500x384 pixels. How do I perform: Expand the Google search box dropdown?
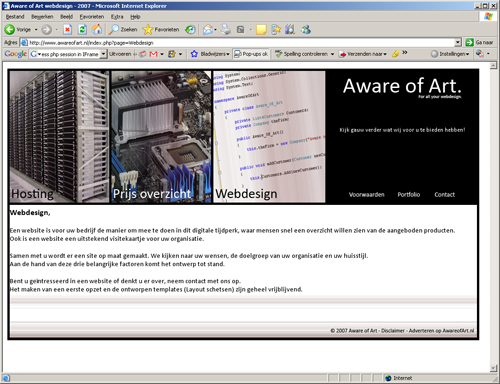pos(103,54)
